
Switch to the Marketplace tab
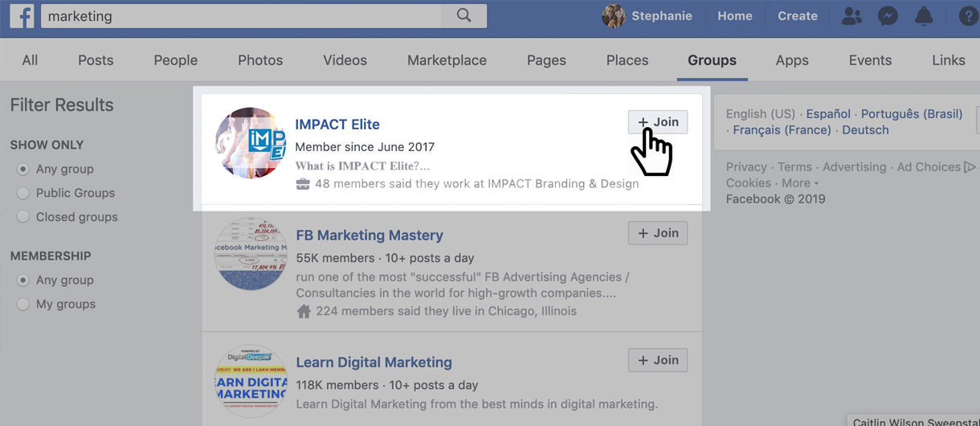pyautogui.click(x=447, y=60)
